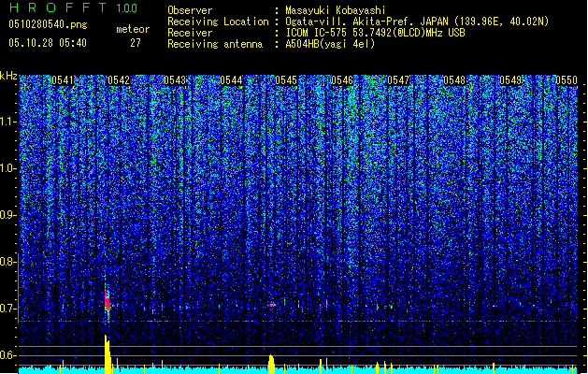The width and height of the screenshot is (588, 374).
Task: Click the 1.0 frequency axis label
Action: point(7,169)
